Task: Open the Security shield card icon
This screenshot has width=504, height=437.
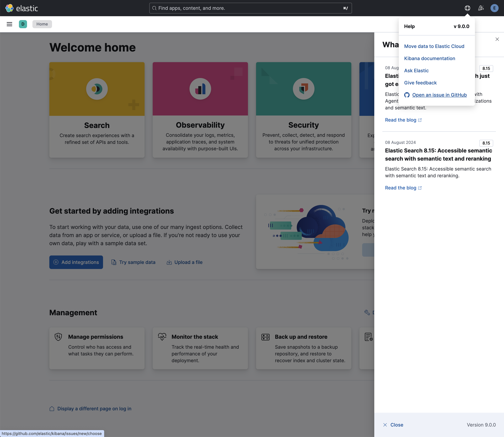Action: coord(304,89)
